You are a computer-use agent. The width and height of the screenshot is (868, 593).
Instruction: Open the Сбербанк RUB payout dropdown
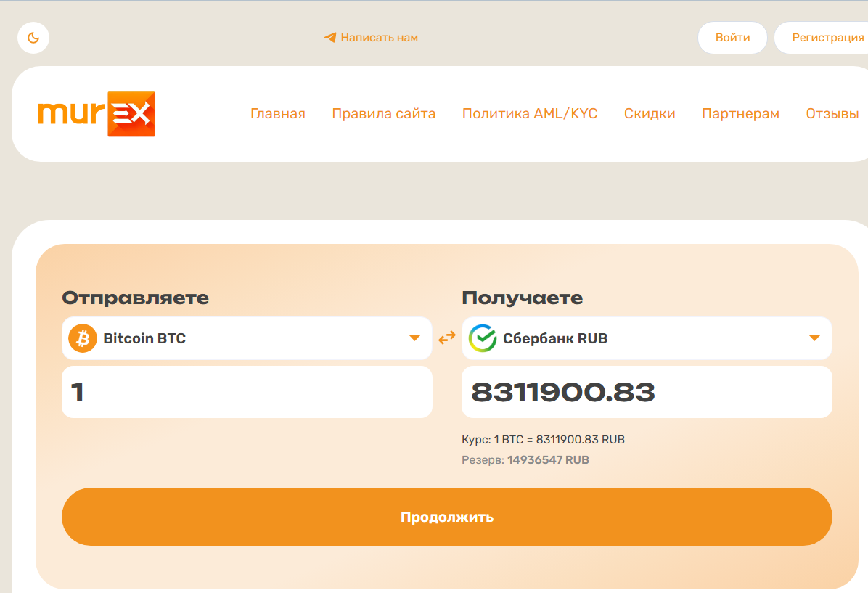[646, 338]
